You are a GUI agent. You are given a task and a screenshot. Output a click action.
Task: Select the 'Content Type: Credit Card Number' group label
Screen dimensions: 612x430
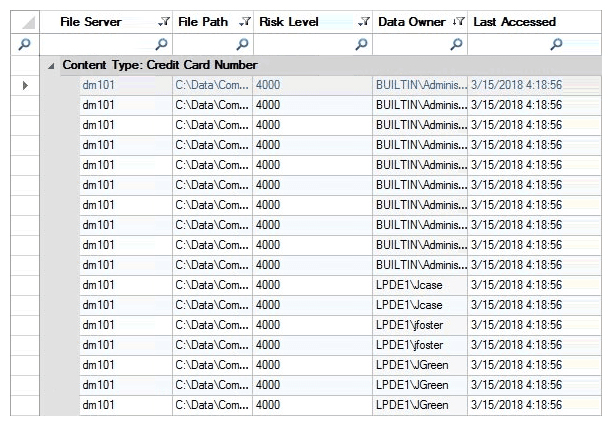pyautogui.click(x=160, y=65)
